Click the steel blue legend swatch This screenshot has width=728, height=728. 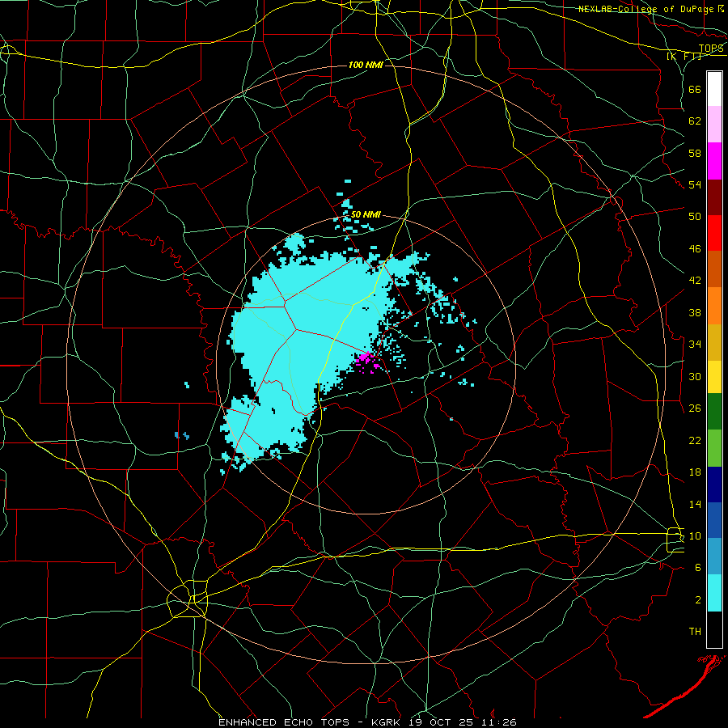[714, 557]
